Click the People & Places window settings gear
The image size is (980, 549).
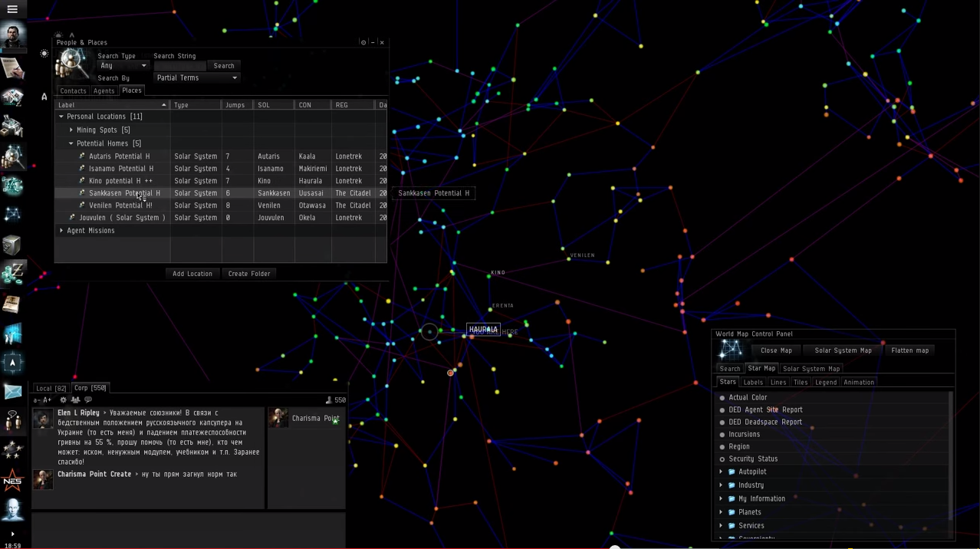tap(363, 42)
